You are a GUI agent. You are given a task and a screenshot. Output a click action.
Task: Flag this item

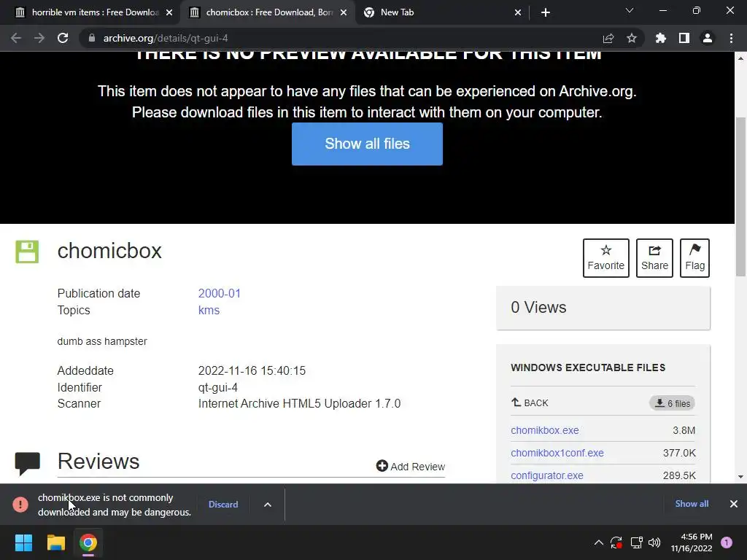pyautogui.click(x=694, y=257)
